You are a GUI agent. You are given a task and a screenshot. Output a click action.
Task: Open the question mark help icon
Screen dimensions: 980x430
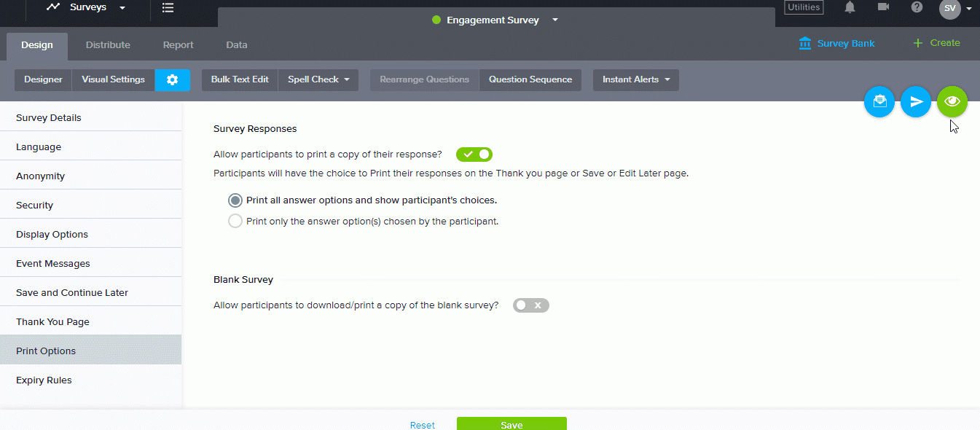click(917, 7)
